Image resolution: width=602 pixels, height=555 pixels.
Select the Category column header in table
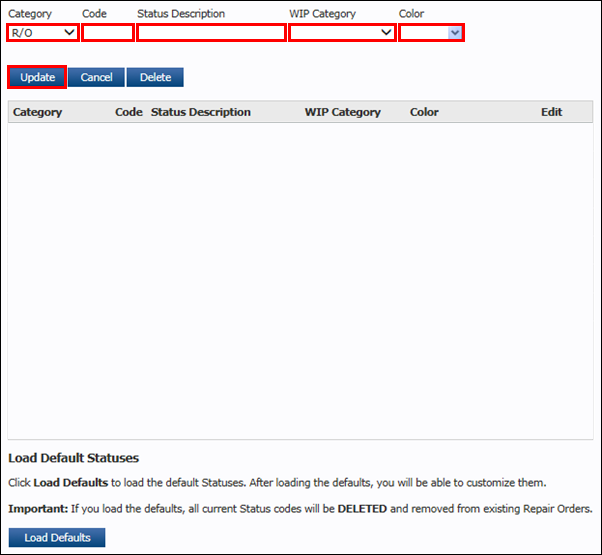(37, 112)
